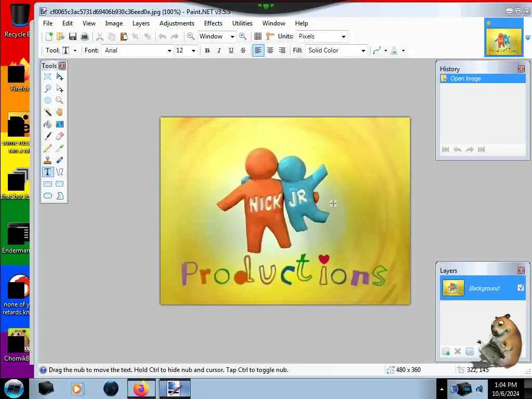Open the Image menu

click(x=114, y=23)
